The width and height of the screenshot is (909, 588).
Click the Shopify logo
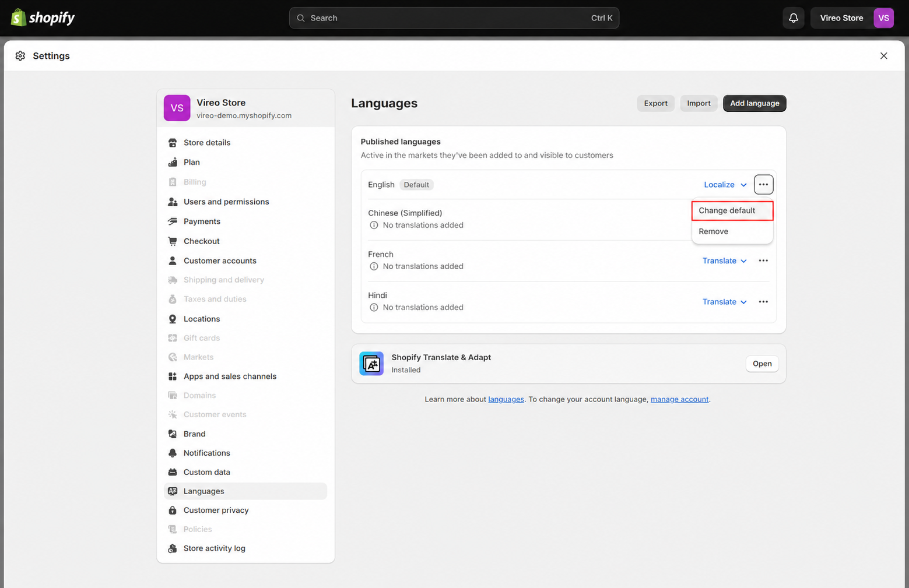coord(43,17)
